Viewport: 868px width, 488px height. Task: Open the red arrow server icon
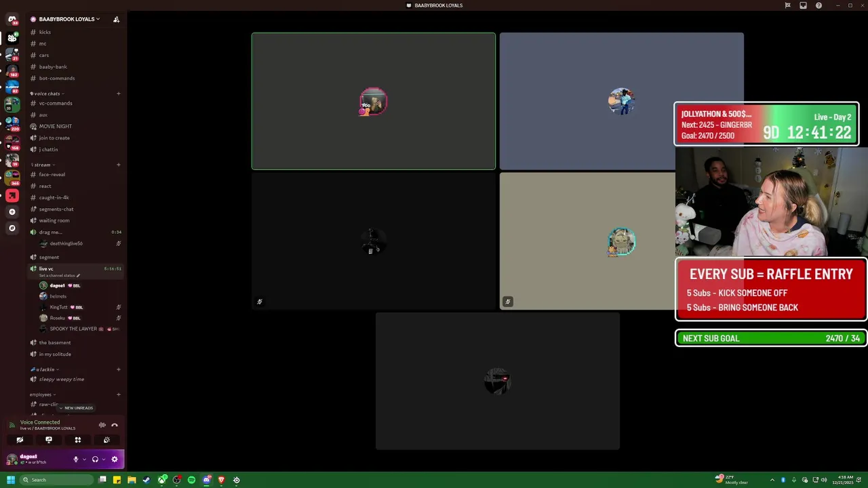(12, 196)
